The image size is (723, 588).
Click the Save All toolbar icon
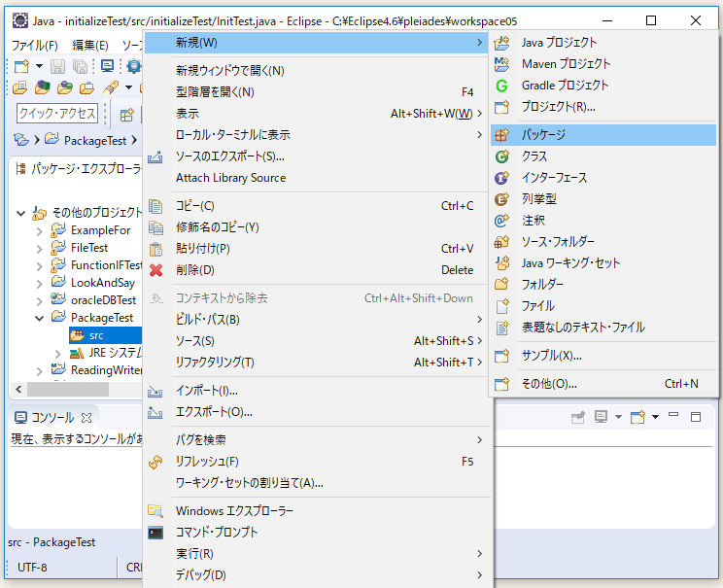click(x=81, y=66)
